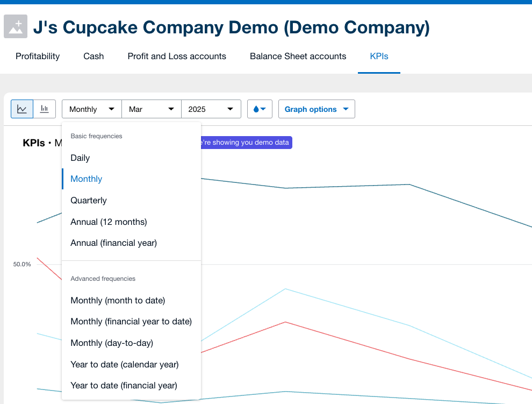
Task: View the Balance Sheet accounts tab
Action: pyautogui.click(x=298, y=56)
